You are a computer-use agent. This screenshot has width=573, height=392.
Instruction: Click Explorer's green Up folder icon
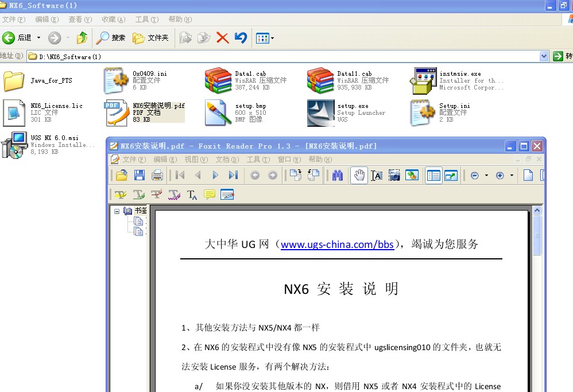point(82,38)
